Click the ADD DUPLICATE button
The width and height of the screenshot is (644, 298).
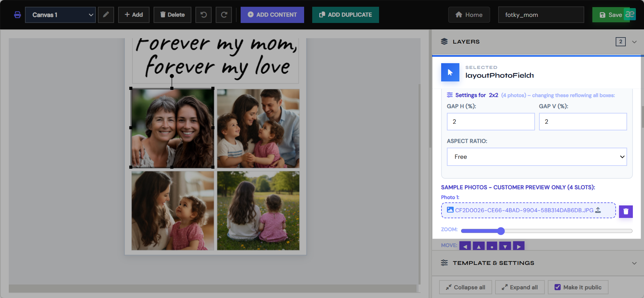346,15
